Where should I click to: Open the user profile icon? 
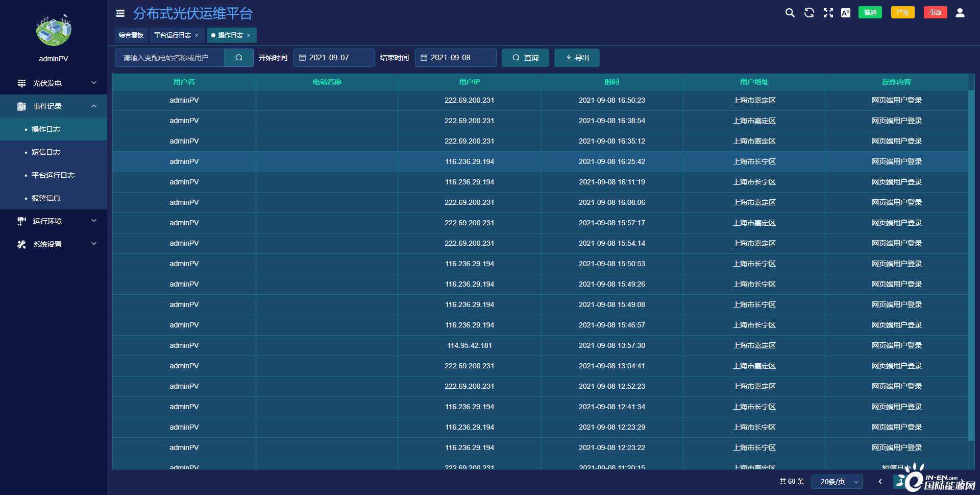pyautogui.click(x=960, y=13)
